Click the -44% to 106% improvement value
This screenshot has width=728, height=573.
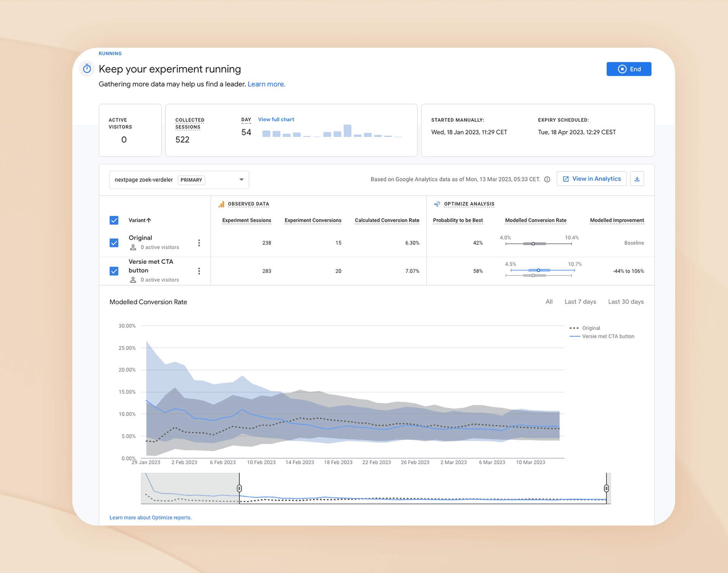coord(628,271)
